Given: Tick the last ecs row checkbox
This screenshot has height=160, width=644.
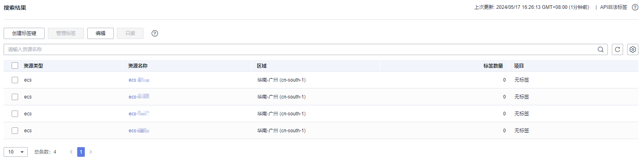Looking at the screenshot, I should [x=15, y=131].
